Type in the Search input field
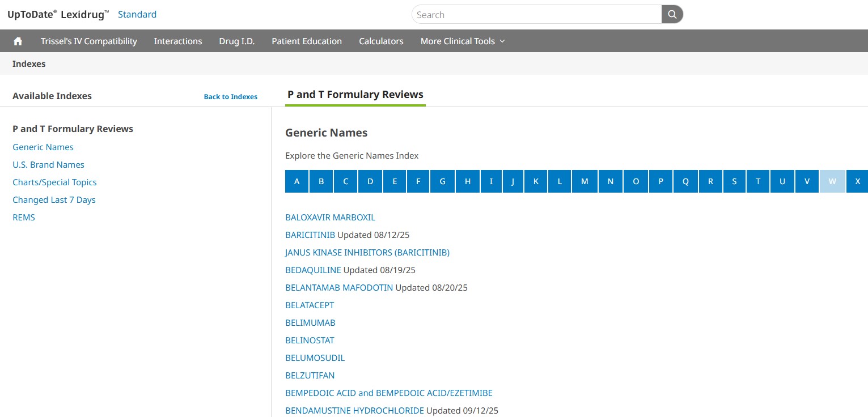The width and height of the screenshot is (868, 417). [536, 15]
